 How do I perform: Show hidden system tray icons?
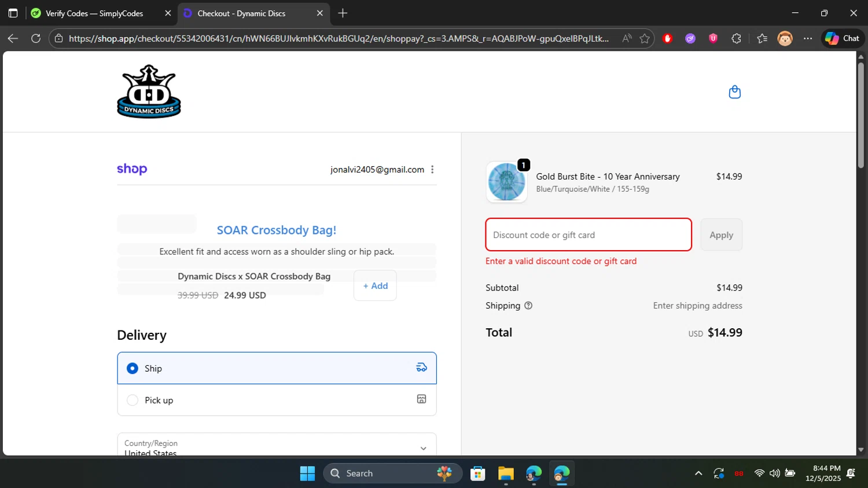698,474
